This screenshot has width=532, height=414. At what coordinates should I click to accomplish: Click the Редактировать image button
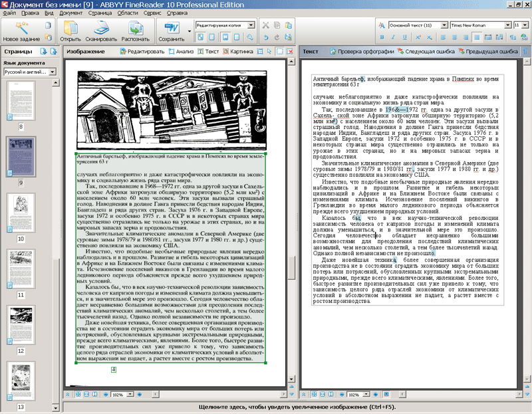142,51
